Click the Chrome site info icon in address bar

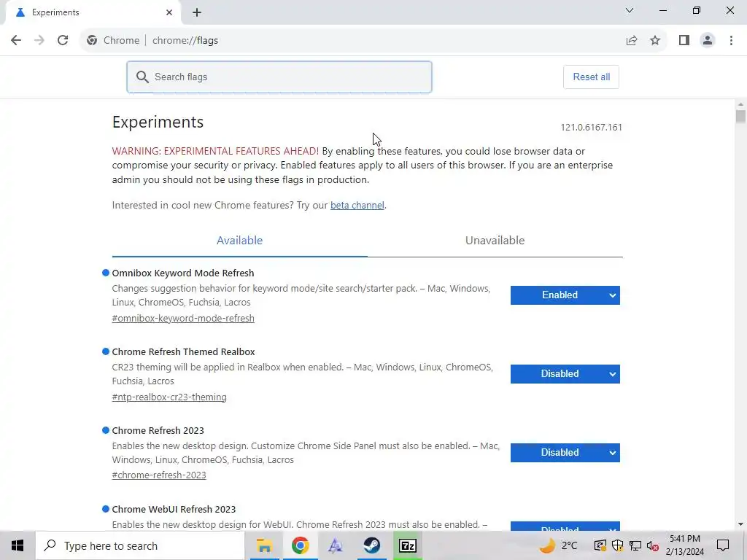pyautogui.click(x=92, y=41)
